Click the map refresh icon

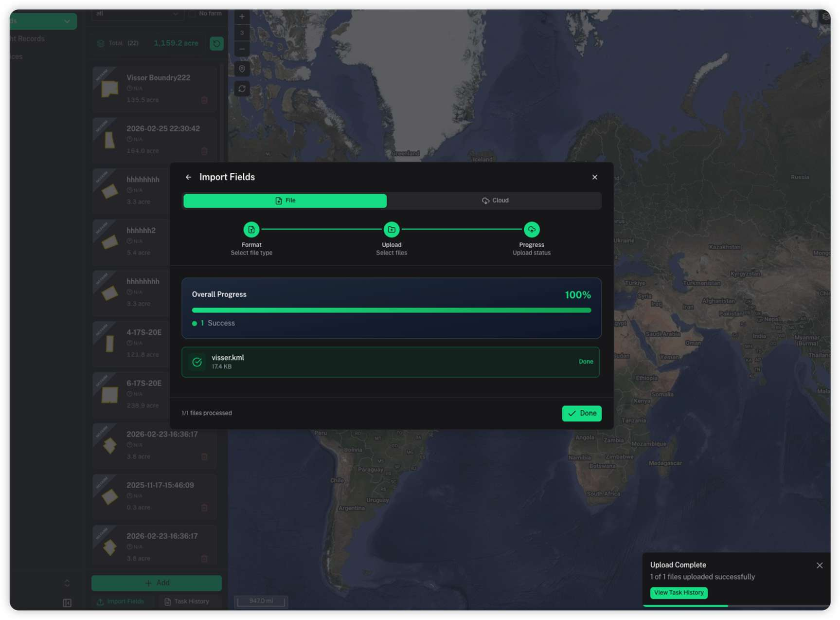click(x=242, y=89)
